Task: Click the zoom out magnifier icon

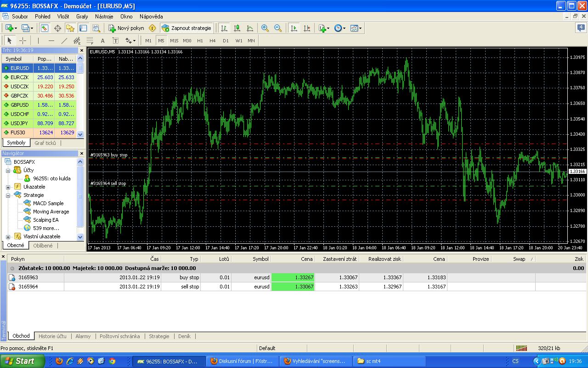Action: pyautogui.click(x=278, y=28)
